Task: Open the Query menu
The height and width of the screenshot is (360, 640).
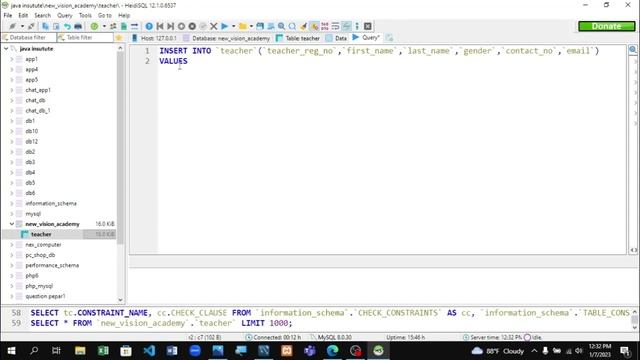Action: (64, 15)
